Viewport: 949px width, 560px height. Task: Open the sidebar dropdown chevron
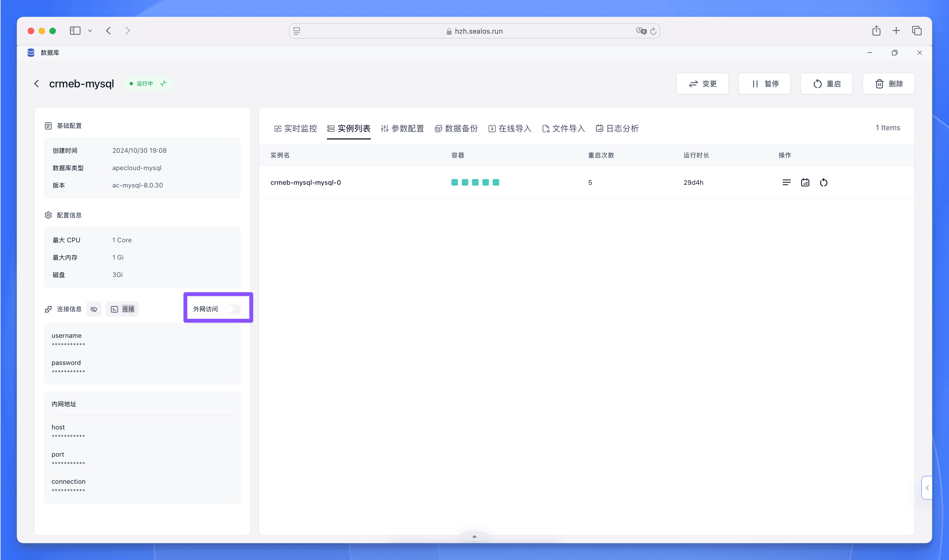[x=90, y=31]
